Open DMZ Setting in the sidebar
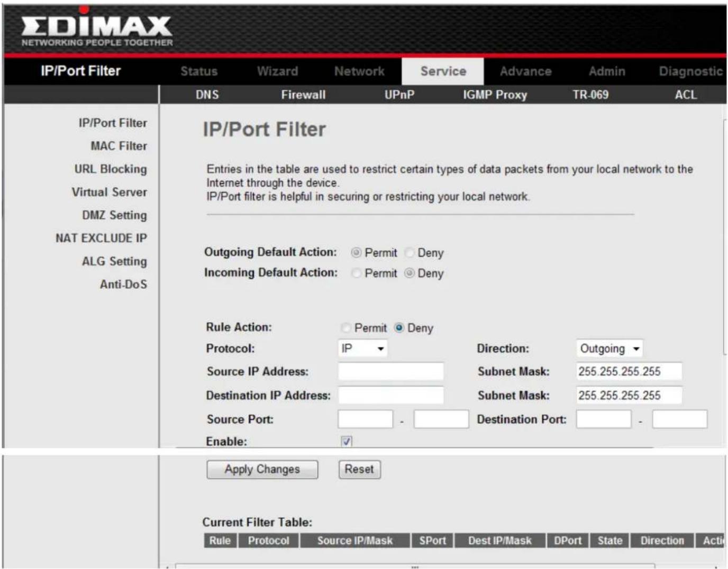Screen dimensions: 728x569 [114, 215]
